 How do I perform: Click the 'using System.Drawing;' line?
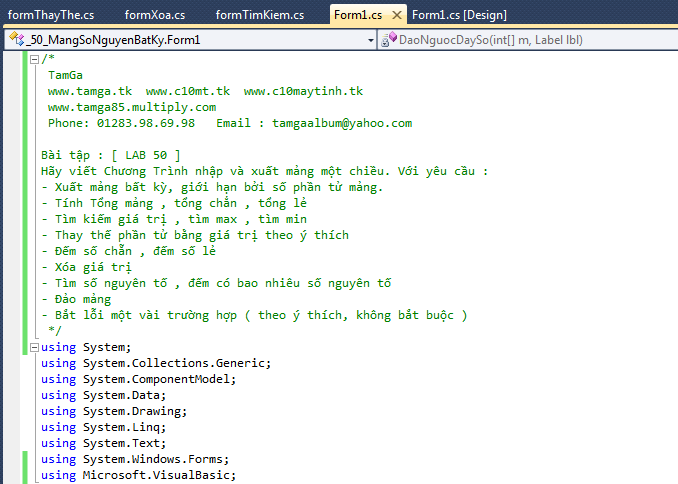click(x=114, y=411)
